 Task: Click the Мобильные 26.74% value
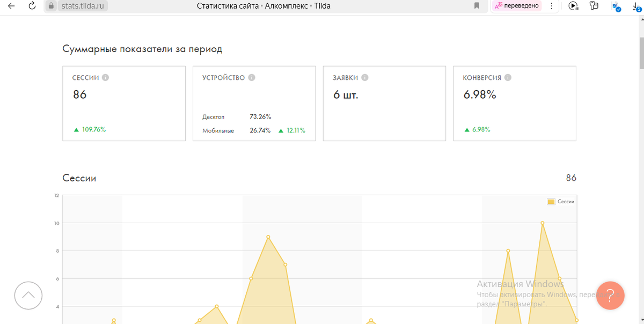click(260, 130)
